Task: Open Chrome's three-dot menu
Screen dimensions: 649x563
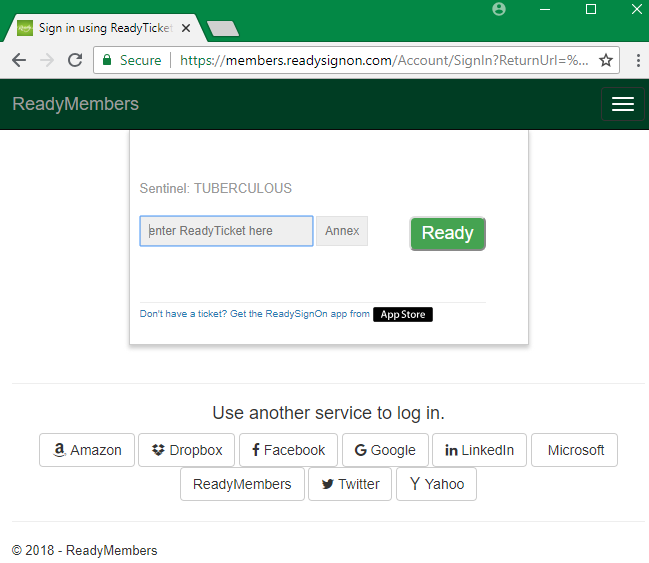Action: point(638,60)
